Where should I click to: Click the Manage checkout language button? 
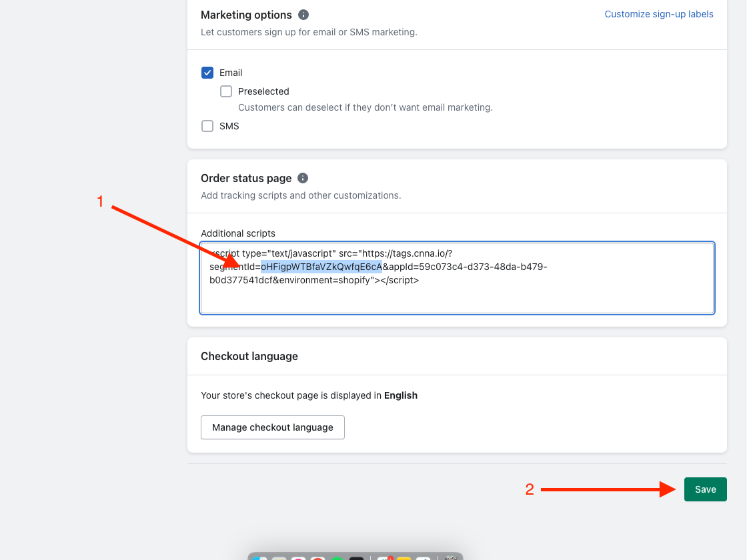coord(273,427)
